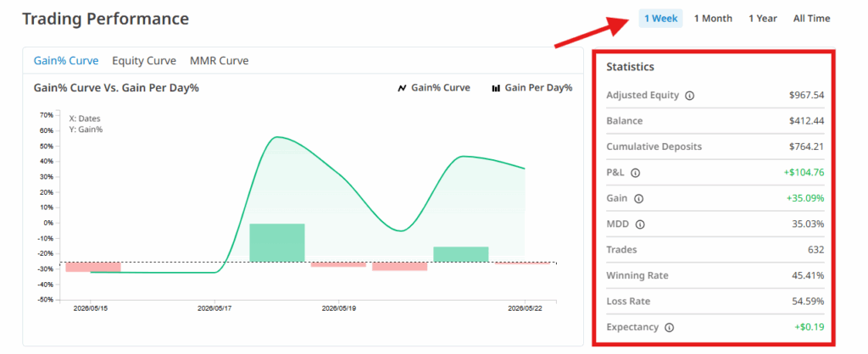Screen dimensions: 868x354
Task: Click info icon next to Adjusted Equity
Action: pyautogui.click(x=689, y=95)
